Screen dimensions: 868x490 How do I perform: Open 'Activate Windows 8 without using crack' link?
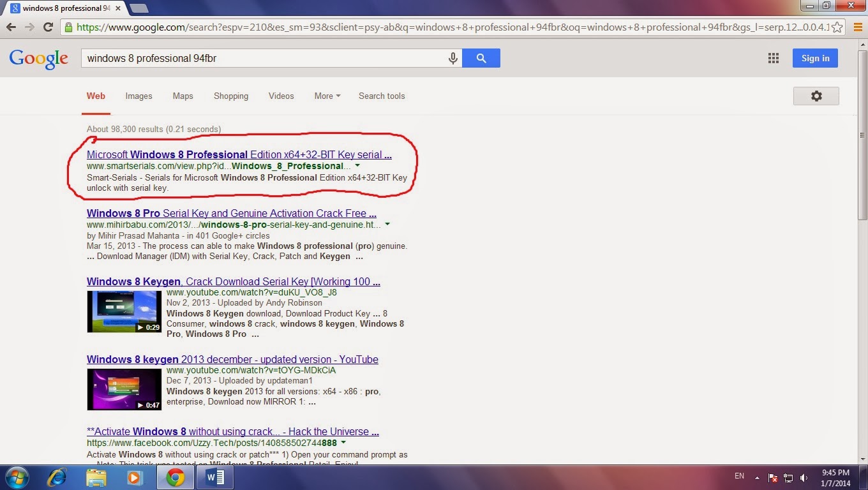pos(233,431)
